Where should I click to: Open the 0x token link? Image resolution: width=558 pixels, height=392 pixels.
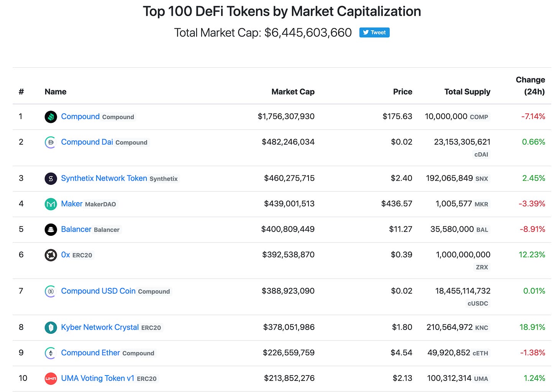66,255
